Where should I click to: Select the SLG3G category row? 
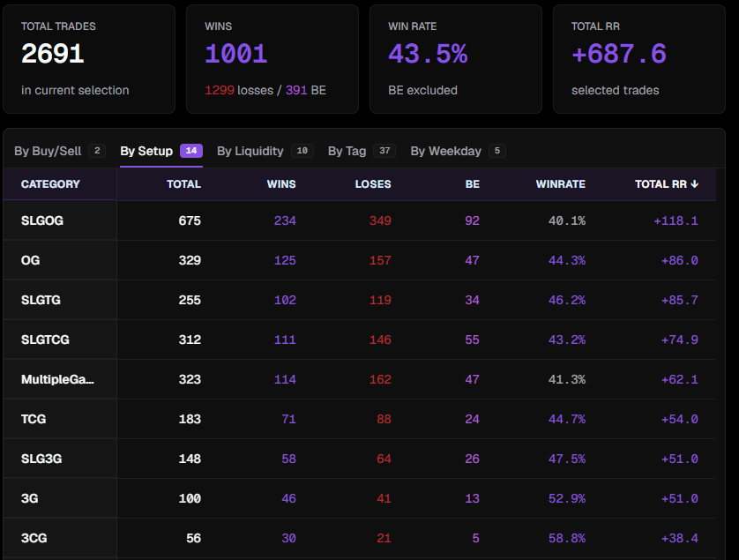click(360, 459)
